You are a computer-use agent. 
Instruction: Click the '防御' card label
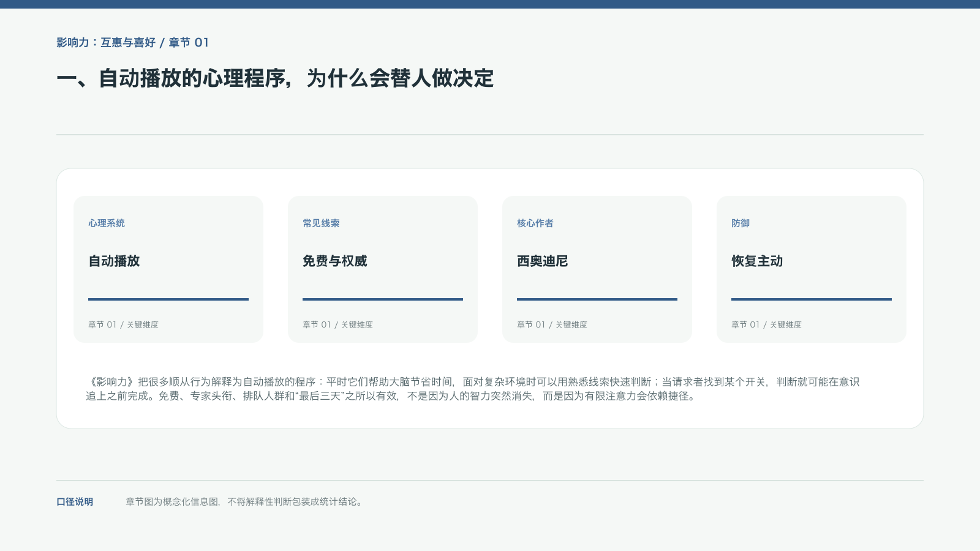click(741, 223)
